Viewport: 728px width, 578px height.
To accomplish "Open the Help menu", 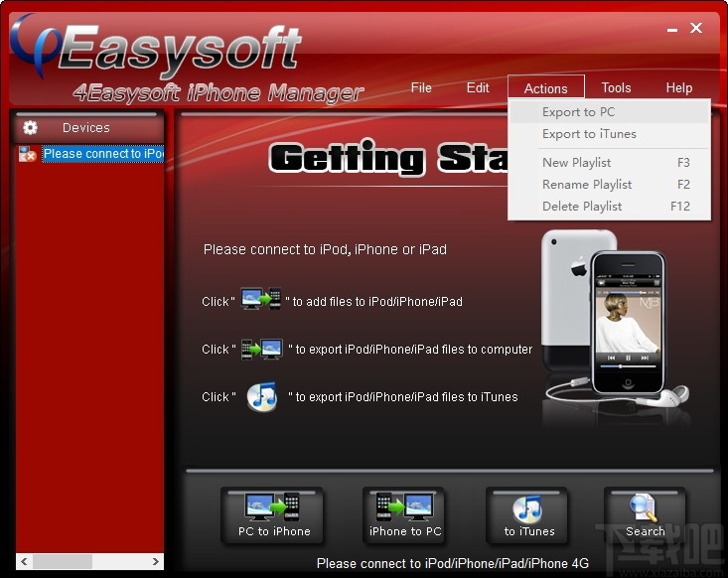I will (x=678, y=87).
